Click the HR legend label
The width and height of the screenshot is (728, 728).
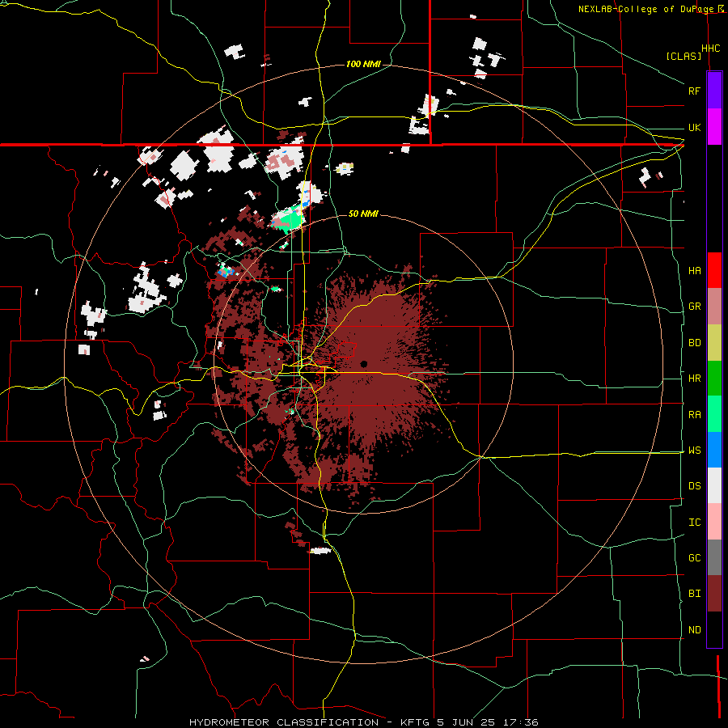click(694, 379)
